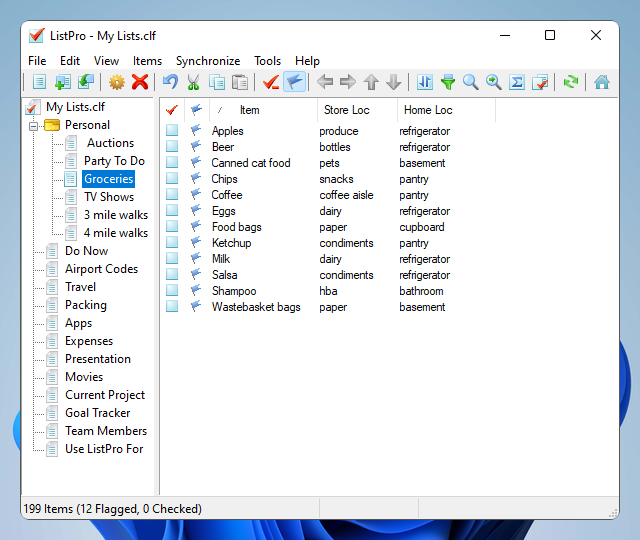This screenshot has height=540, width=640.
Task: Select the My Lists.clf root node
Action: coord(76,107)
